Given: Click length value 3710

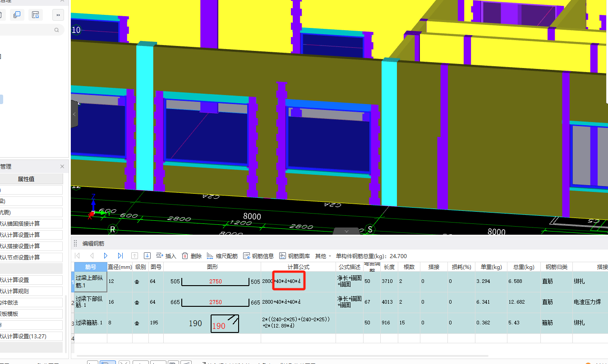Looking at the screenshot, I should click(x=389, y=282).
